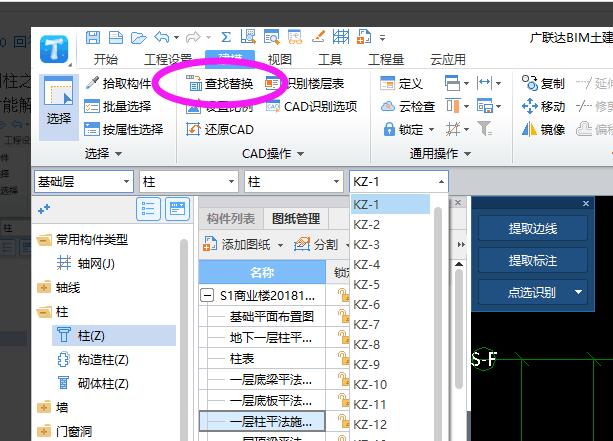Expand the 选择 group dropdown arrow
The height and width of the screenshot is (441, 613).
pyautogui.click(x=118, y=154)
